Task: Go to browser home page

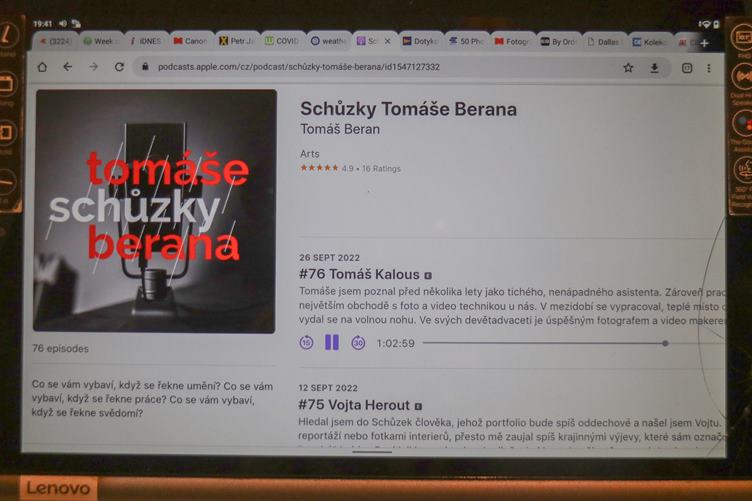Action: point(42,67)
